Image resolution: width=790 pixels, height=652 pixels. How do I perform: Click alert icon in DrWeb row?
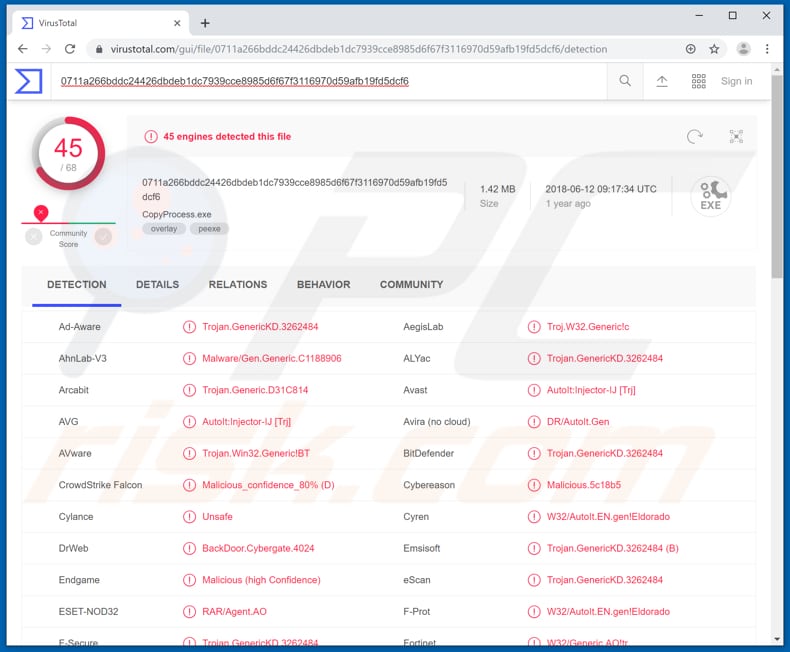click(189, 548)
